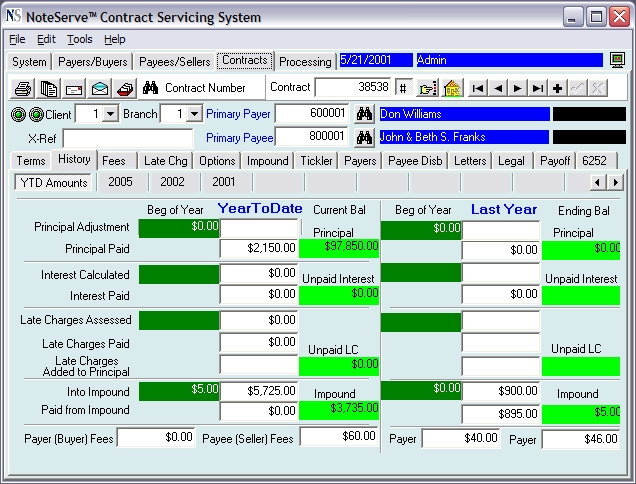The width and height of the screenshot is (636, 484).
Task: Click the # button beside contract number
Action: tap(403, 88)
